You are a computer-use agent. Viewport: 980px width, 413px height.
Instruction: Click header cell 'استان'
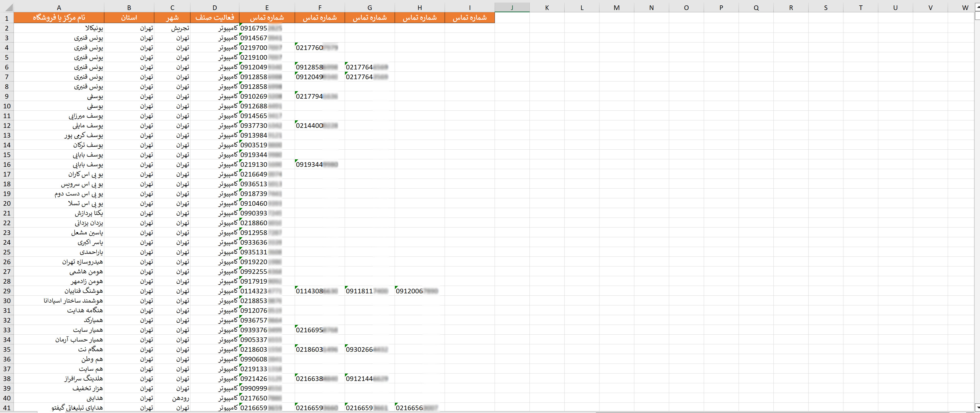point(129,17)
